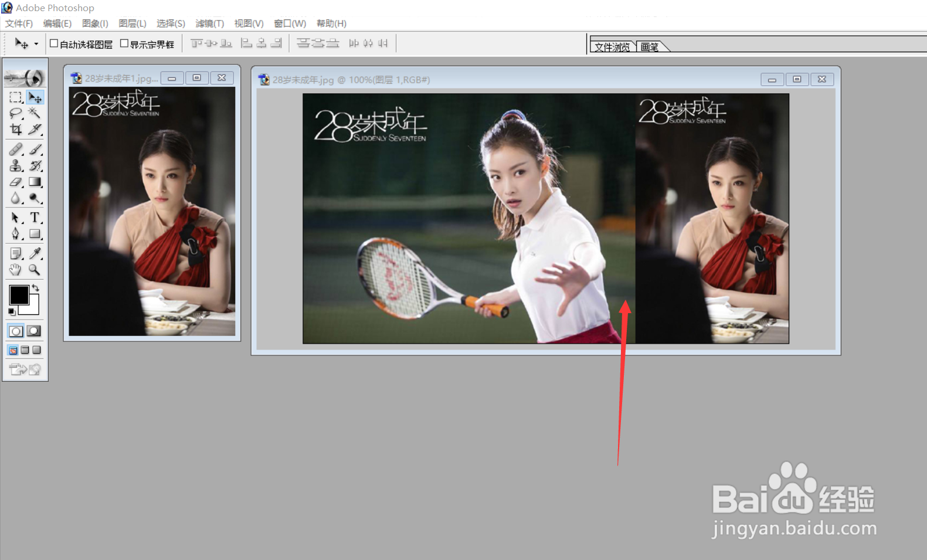Click Distribute top edges button
This screenshot has width=927, height=560.
303,43
